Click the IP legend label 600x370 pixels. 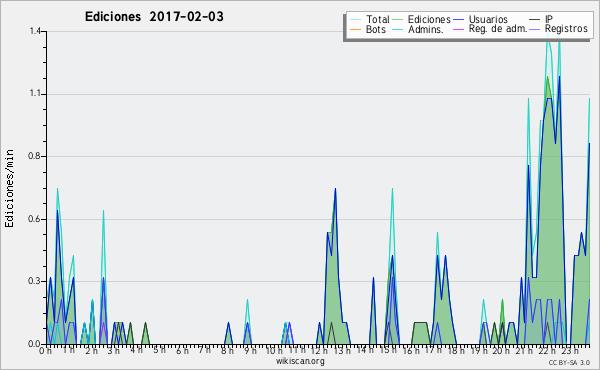coord(549,19)
